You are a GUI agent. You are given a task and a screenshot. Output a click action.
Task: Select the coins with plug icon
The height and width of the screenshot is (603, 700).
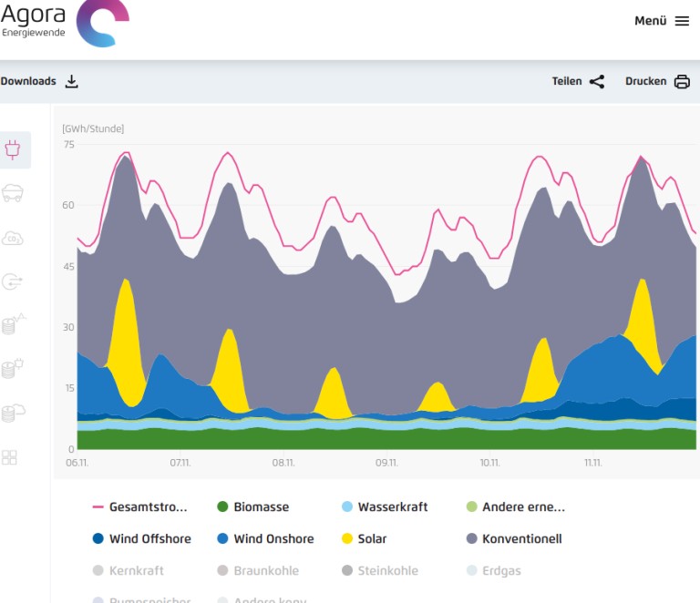(x=14, y=369)
